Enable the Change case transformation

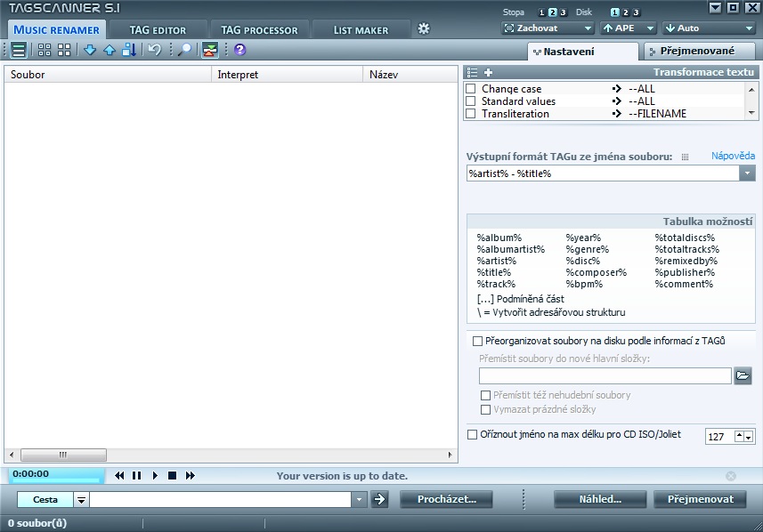[471, 89]
